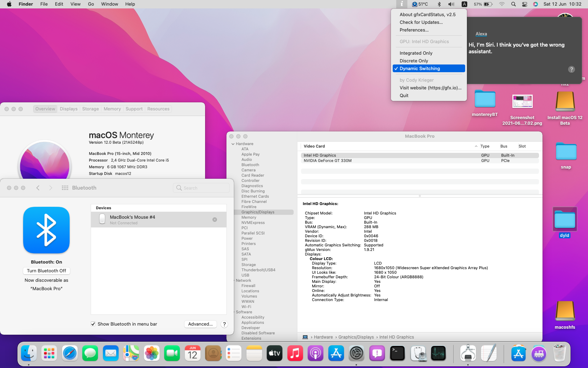588x368 pixels.
Task: Click the Siri icon in the menu bar
Action: tap(535, 4)
